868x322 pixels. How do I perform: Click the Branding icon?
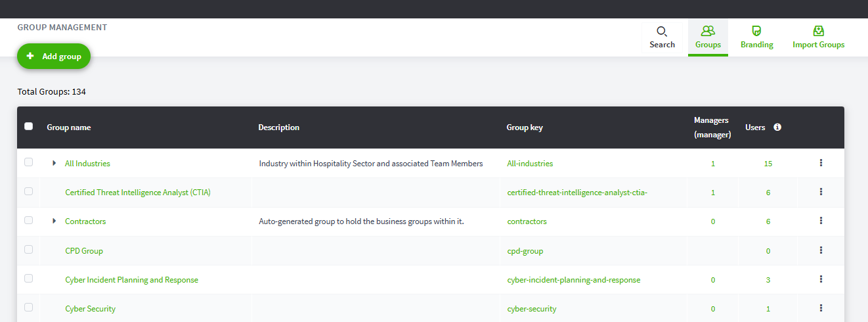click(756, 31)
